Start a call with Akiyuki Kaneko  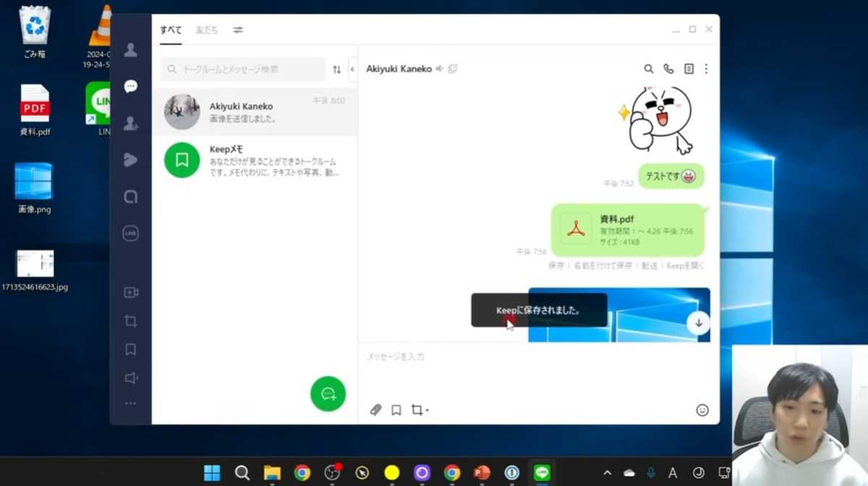[668, 69]
